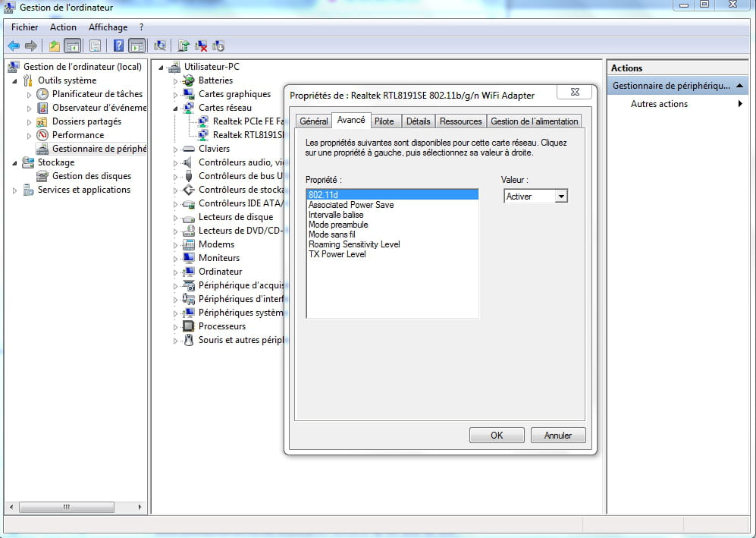This screenshot has height=538, width=756.
Task: Click the update driver software icon
Action: click(x=184, y=46)
